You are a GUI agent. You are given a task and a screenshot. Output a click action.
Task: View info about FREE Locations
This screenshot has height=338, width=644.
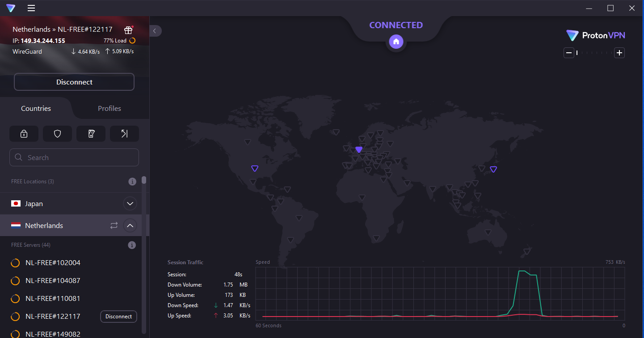pyautogui.click(x=132, y=182)
